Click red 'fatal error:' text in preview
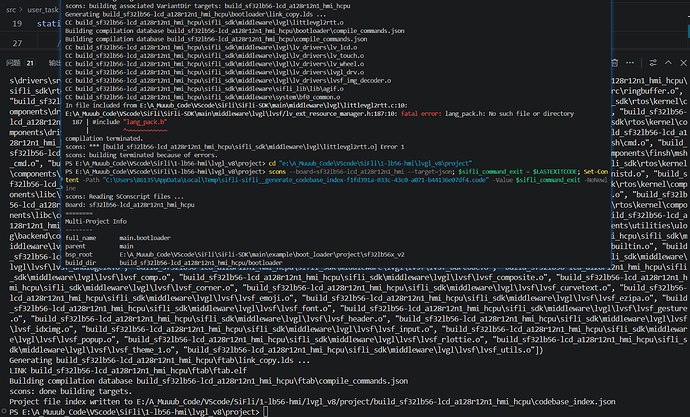This screenshot has width=690, height=417. 421,113
